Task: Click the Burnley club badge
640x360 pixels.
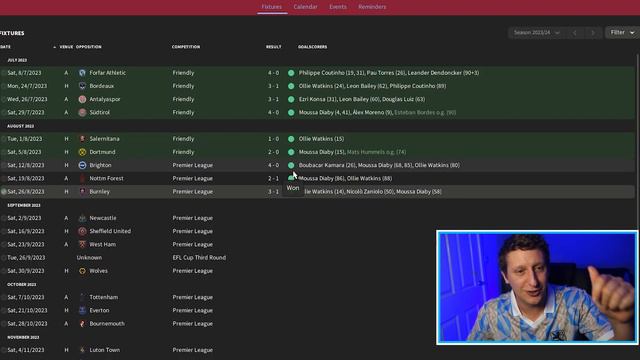Action: pyautogui.click(x=82, y=191)
